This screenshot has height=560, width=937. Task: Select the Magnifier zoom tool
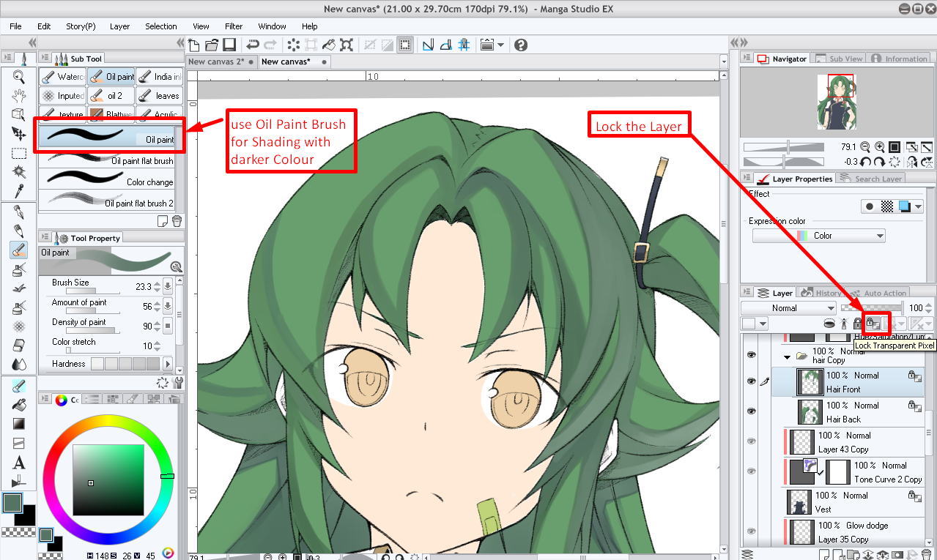tap(19, 77)
